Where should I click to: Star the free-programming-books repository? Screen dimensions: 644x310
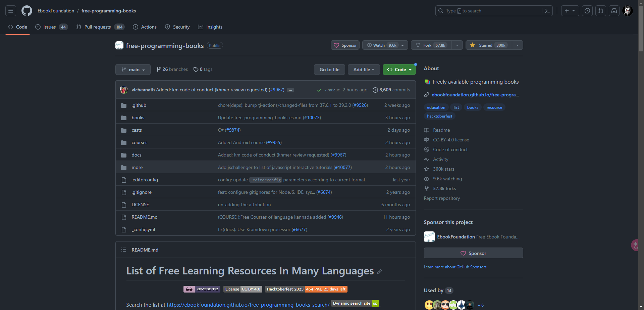[x=488, y=45]
